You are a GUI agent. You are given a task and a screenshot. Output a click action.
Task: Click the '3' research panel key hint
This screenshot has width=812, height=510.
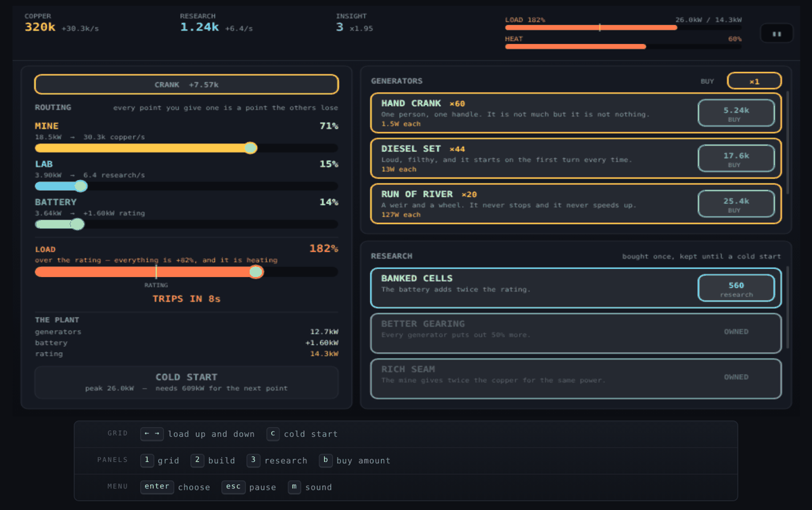[254, 461]
